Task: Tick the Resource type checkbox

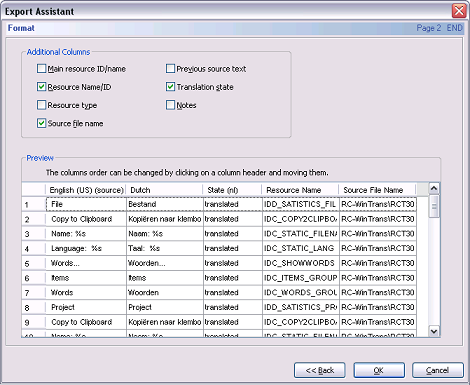Action: (41, 105)
